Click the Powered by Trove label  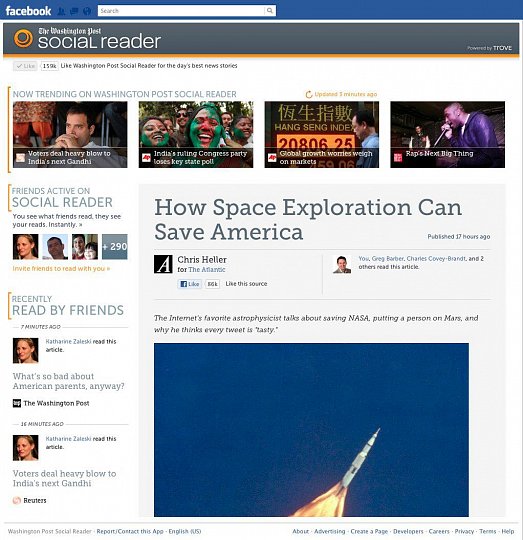coord(489,48)
